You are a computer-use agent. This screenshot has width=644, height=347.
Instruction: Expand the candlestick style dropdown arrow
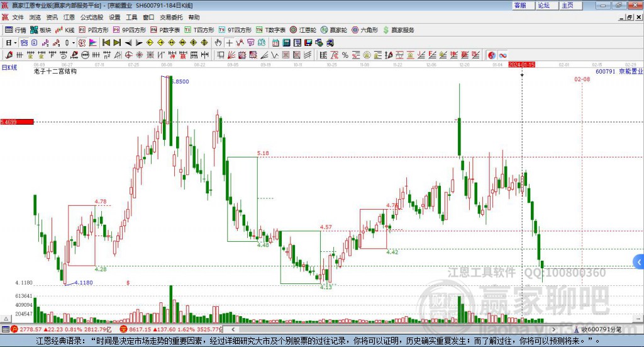[x=74, y=43]
